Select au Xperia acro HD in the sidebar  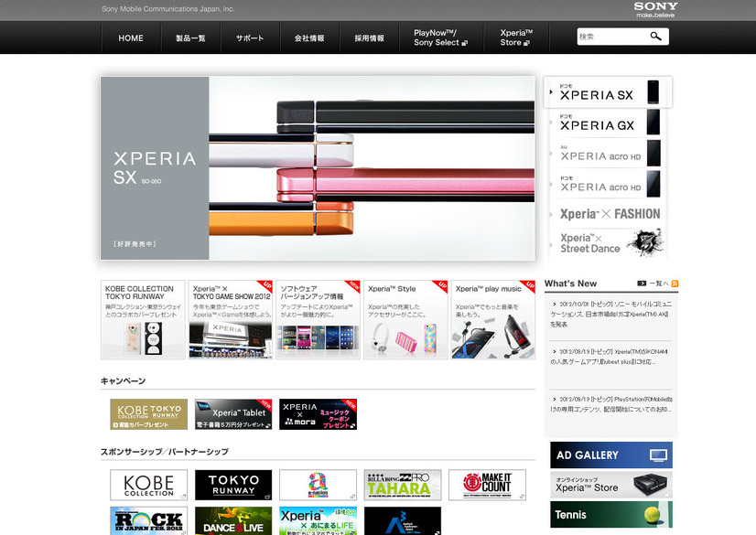[608, 153]
